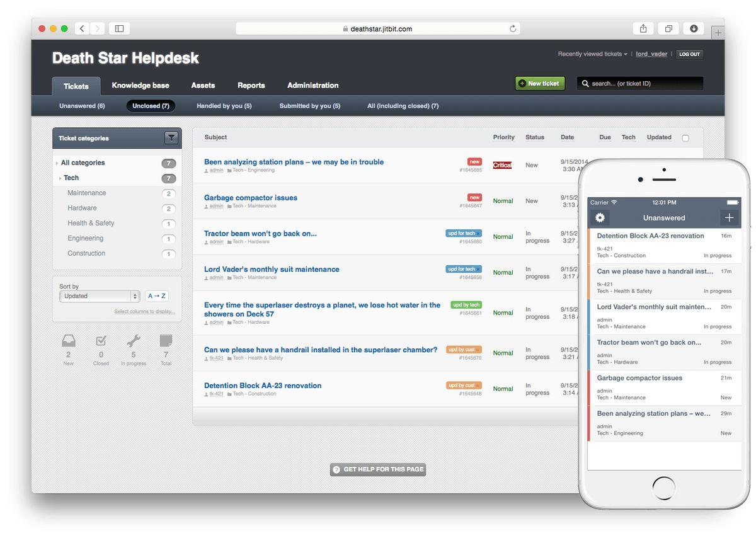Click the green New ticket button

[x=540, y=83]
